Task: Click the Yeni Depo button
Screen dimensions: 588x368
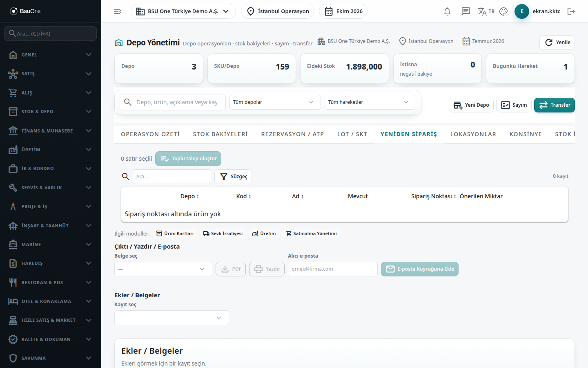Action: click(471, 105)
